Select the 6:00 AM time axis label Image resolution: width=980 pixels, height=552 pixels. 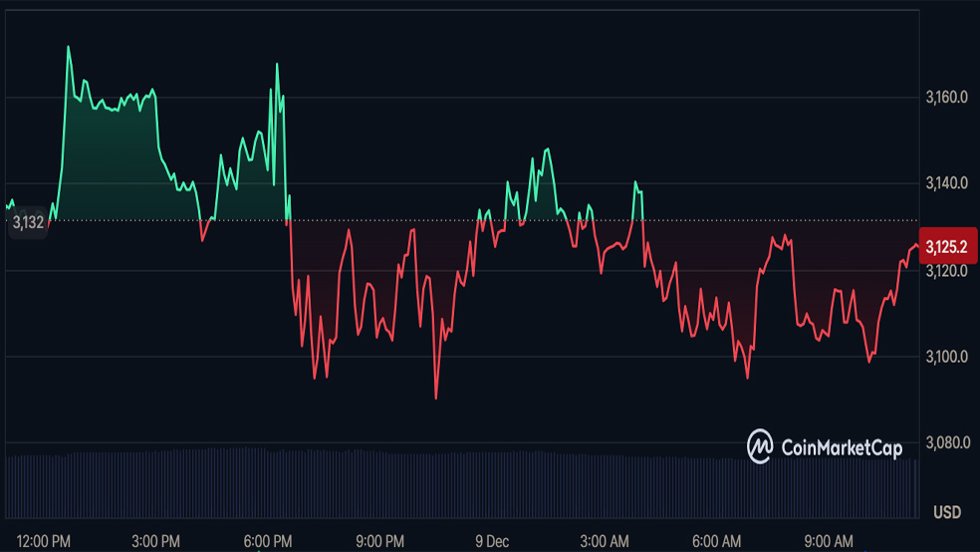pyautogui.click(x=717, y=541)
